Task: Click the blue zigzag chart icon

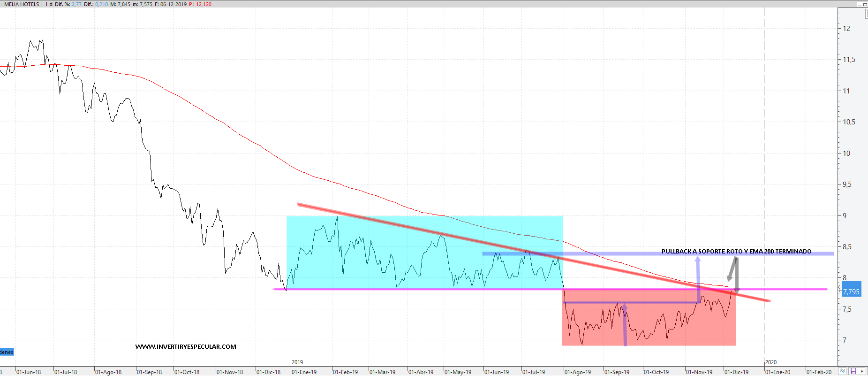Action: click(x=843, y=371)
